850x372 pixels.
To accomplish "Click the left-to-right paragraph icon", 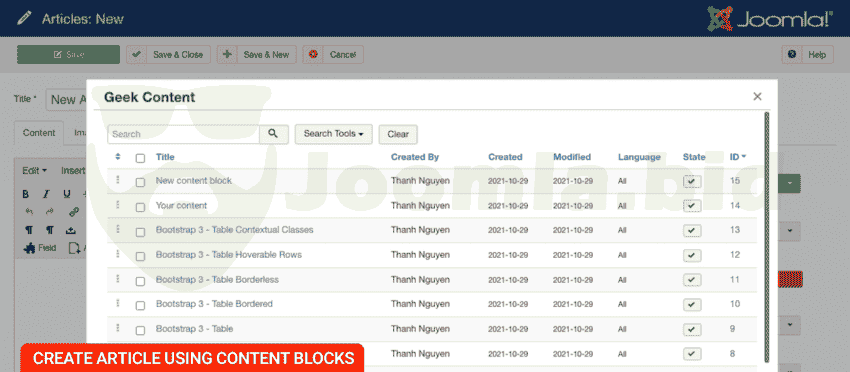I will click(29, 230).
